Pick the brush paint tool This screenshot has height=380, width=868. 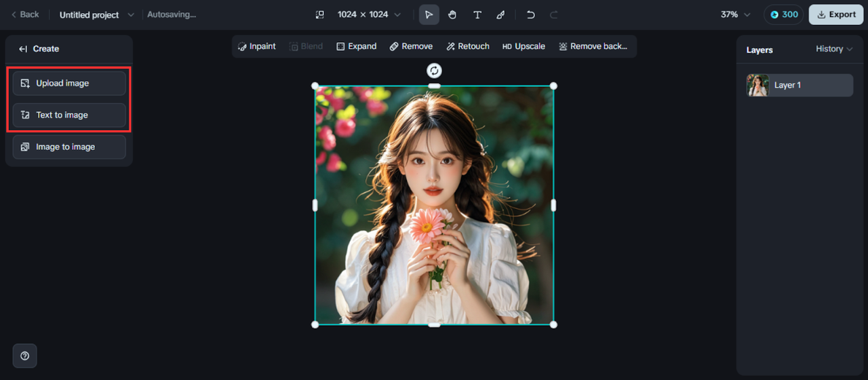pos(500,15)
